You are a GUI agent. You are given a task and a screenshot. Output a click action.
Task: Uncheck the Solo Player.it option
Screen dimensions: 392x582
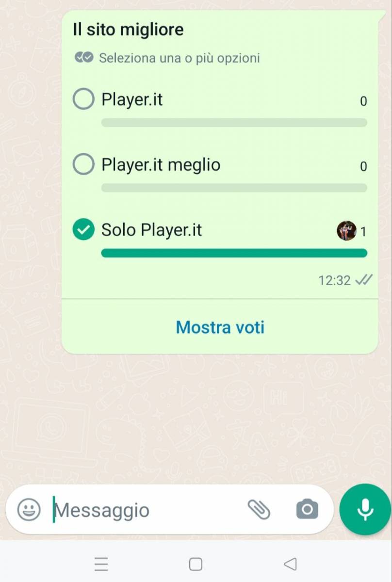[x=83, y=230]
